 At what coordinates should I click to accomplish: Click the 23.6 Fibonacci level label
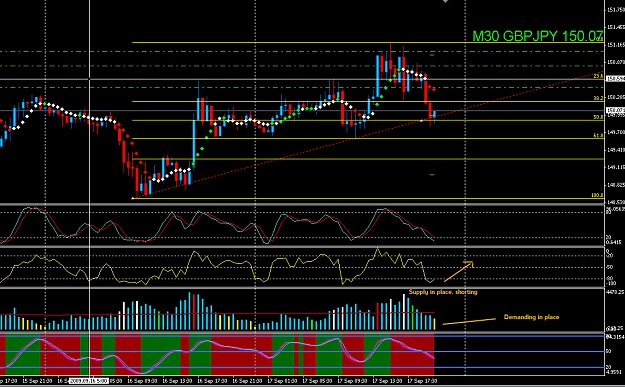[x=598, y=76]
